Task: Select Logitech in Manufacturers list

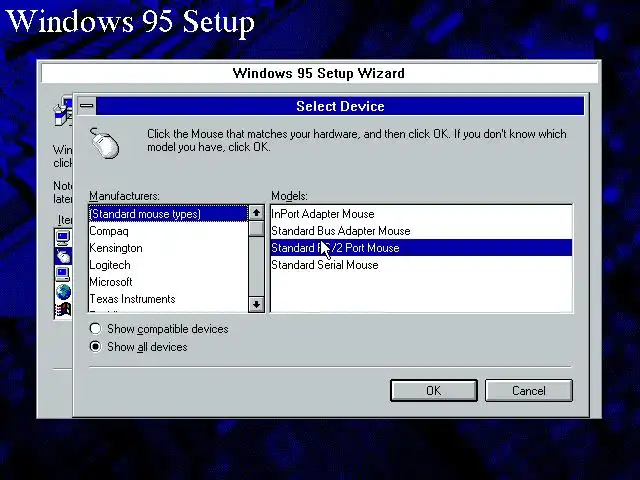Action: (x=168, y=265)
